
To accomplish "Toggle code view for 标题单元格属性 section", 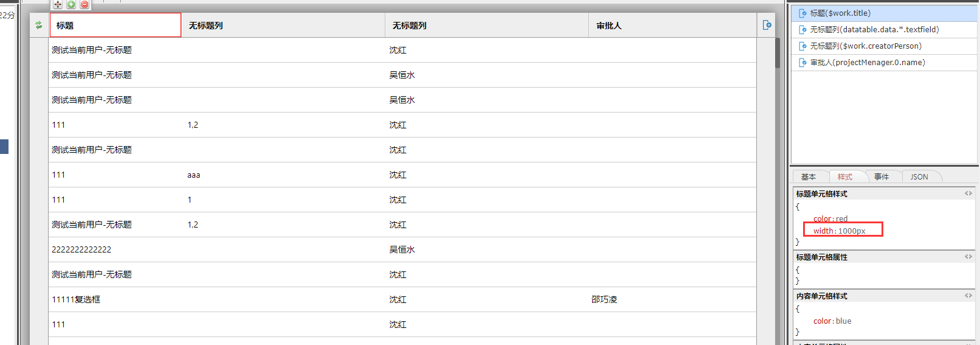I will click(x=968, y=257).
